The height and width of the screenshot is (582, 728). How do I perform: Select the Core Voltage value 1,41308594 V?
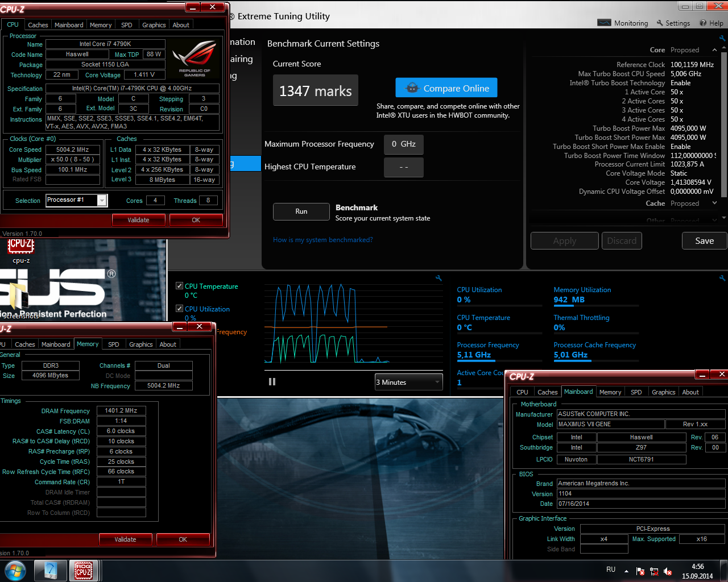[x=691, y=182]
